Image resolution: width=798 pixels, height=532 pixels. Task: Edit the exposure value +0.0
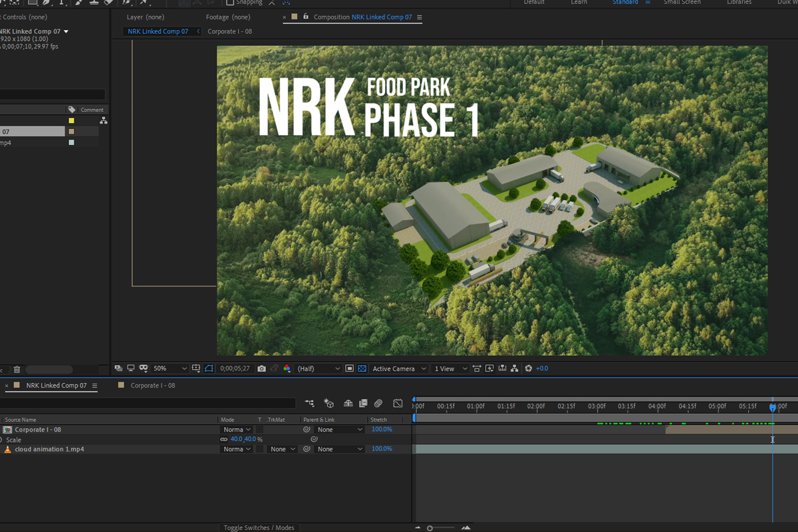tap(542, 368)
